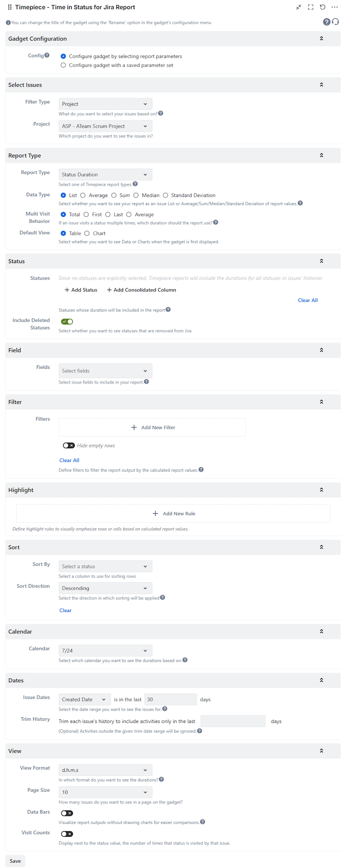The image size is (346, 868).
Task: Collapse the gadget with the minimize arrows
Action: click(x=299, y=7)
